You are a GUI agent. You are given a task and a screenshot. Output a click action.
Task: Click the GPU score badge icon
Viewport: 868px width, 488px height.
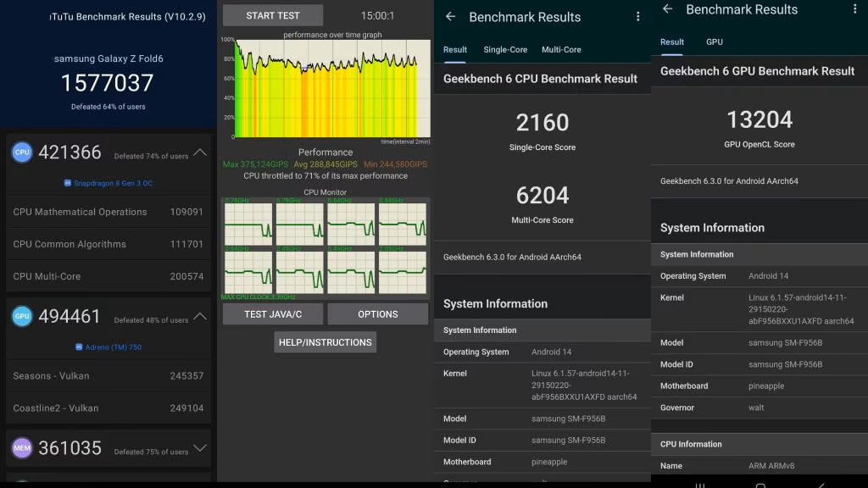coord(22,317)
